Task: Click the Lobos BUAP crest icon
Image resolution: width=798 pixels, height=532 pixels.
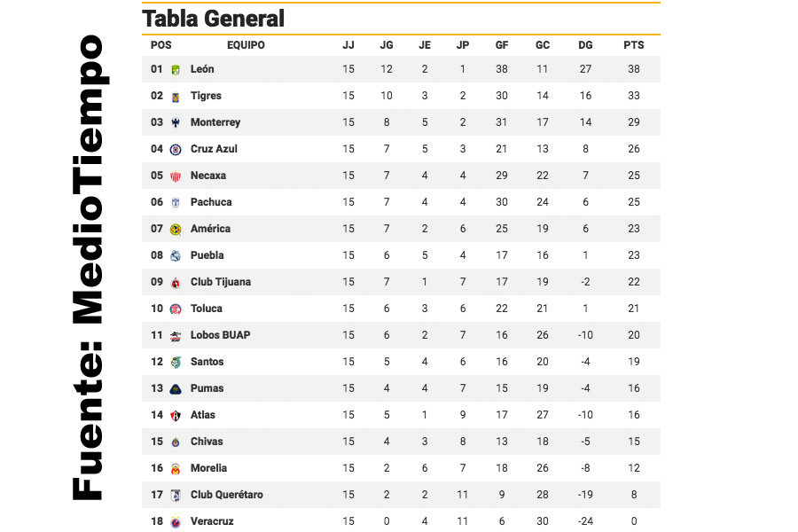Action: tap(176, 335)
